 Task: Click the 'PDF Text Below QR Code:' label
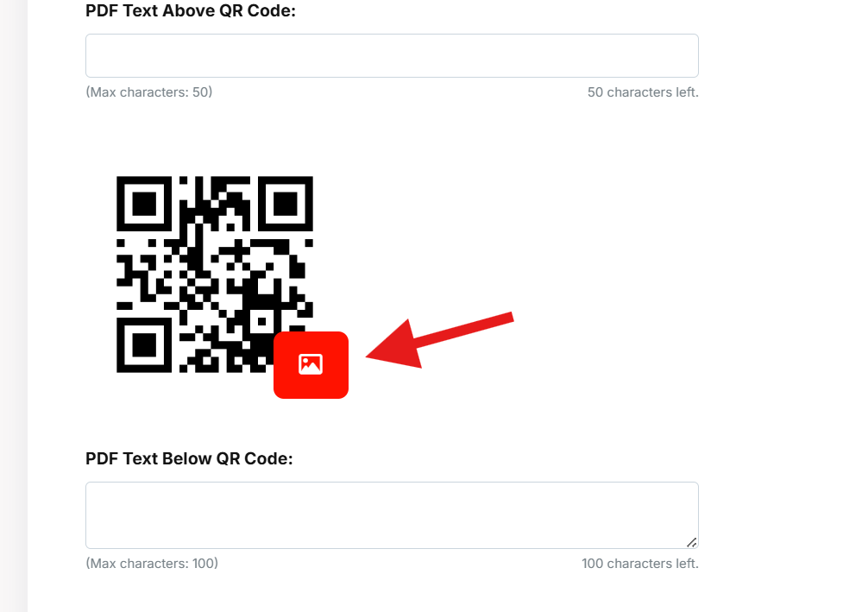(189, 458)
